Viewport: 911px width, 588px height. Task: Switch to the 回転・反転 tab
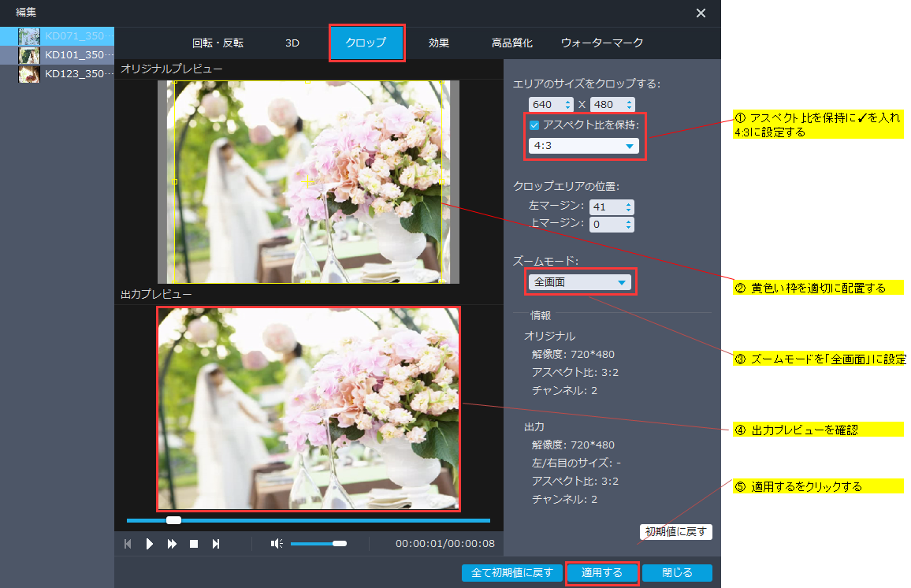(x=218, y=43)
